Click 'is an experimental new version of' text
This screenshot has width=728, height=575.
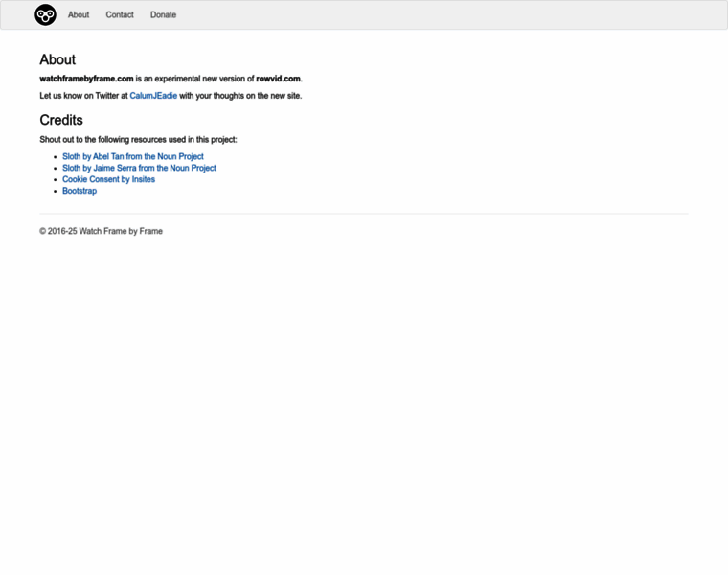point(194,79)
